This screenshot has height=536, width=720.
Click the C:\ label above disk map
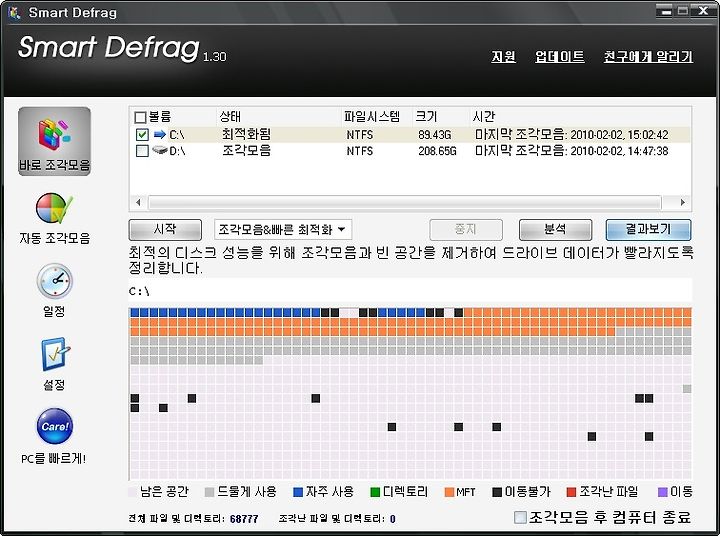click(139, 291)
